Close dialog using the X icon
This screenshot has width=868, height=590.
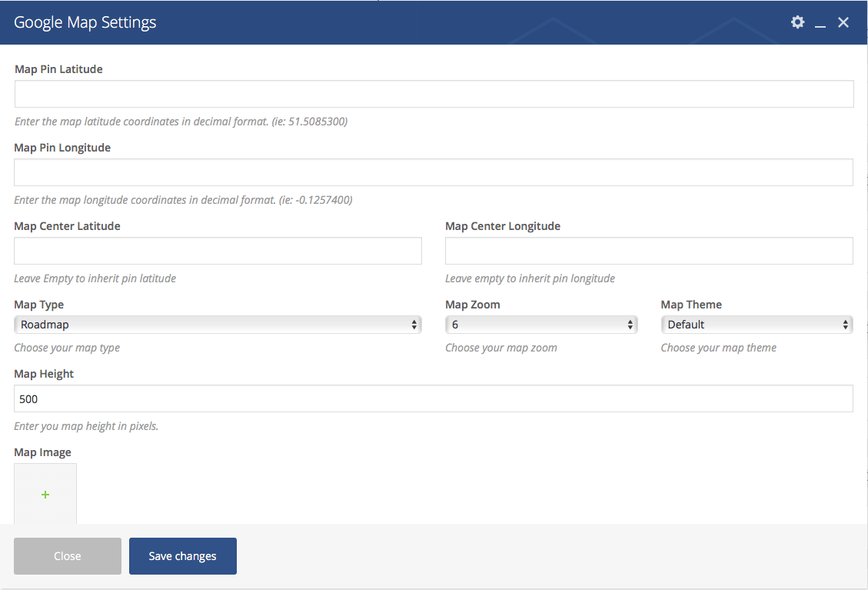843,22
